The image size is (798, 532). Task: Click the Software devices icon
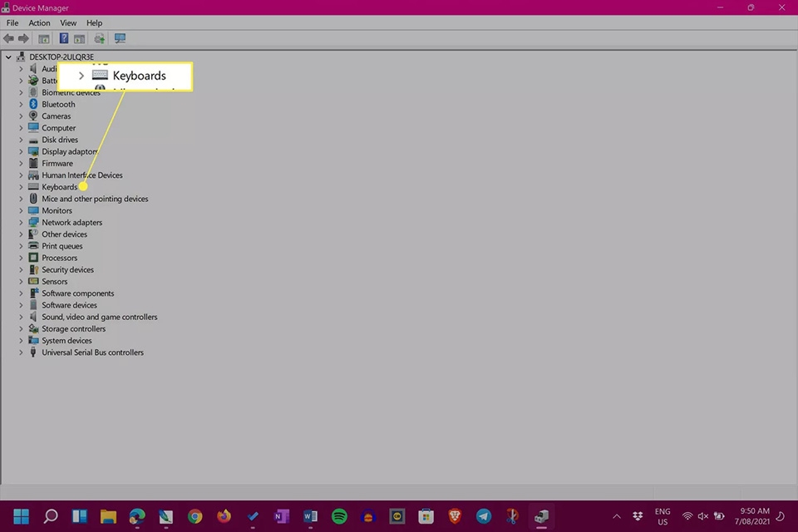[x=33, y=305]
